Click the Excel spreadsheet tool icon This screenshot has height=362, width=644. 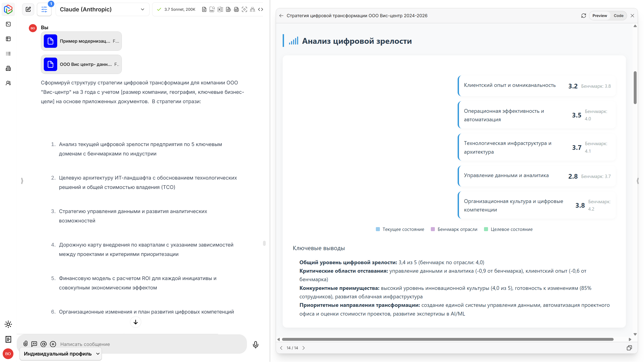220,10
